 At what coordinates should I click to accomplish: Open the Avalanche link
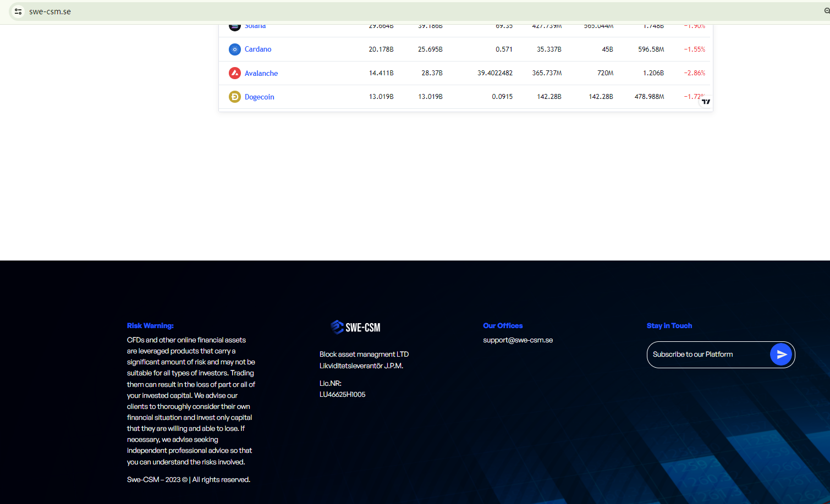[261, 73]
